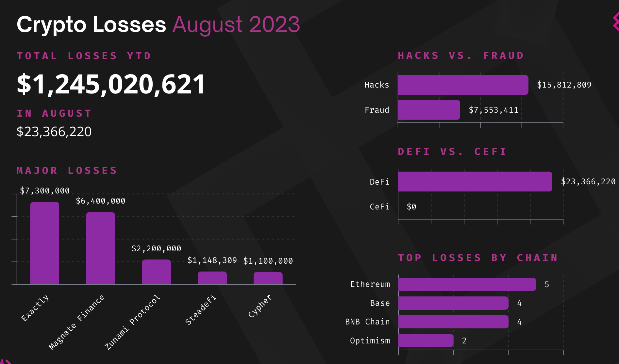The height and width of the screenshot is (364, 619).
Task: Click the pink logo icon at top right
Action: pos(616,22)
